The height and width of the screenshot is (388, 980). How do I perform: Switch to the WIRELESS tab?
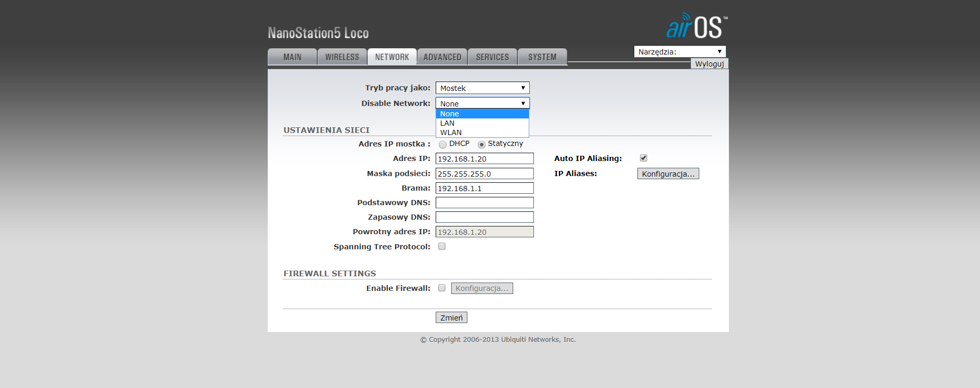click(x=342, y=57)
